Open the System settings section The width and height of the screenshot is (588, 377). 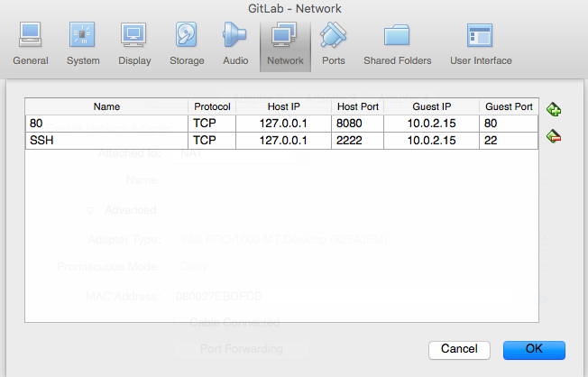click(x=83, y=44)
